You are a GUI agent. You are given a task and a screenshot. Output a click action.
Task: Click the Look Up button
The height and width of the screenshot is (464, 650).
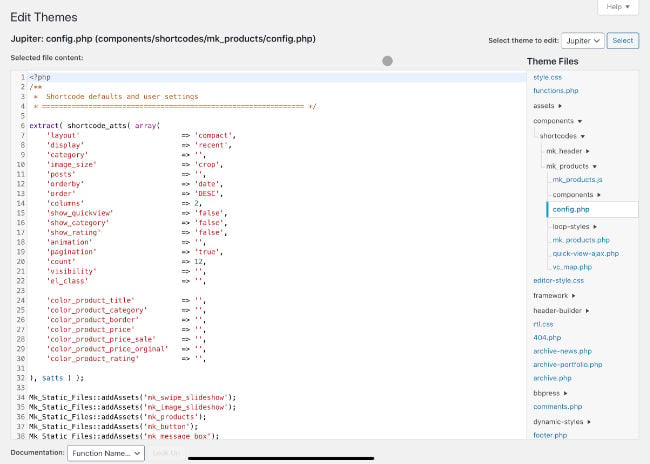[x=166, y=453]
